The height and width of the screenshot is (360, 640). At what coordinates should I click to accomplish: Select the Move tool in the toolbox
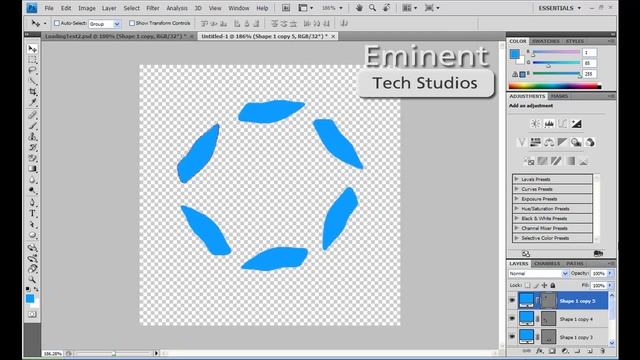pyautogui.click(x=32, y=49)
